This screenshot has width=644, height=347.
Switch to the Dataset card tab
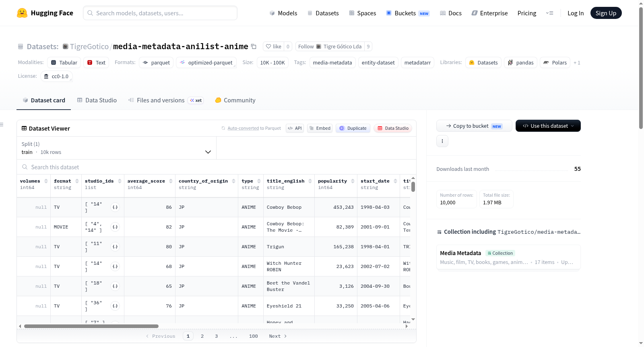coord(43,100)
